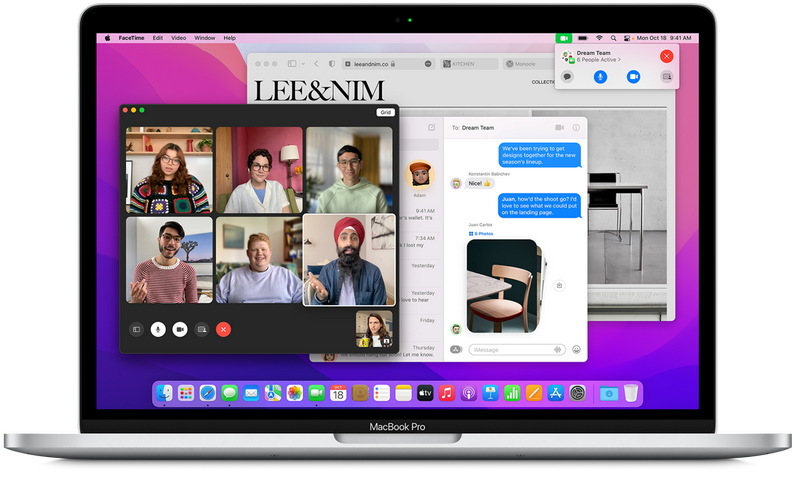This screenshot has width=800, height=489.
Task: Open the Window menu in menu bar
Action: point(204,38)
